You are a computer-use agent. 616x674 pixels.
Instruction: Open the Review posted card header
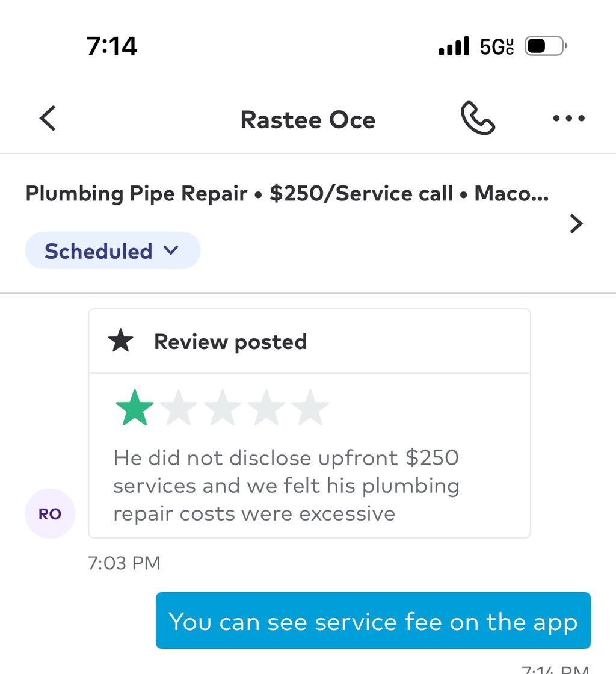(309, 341)
